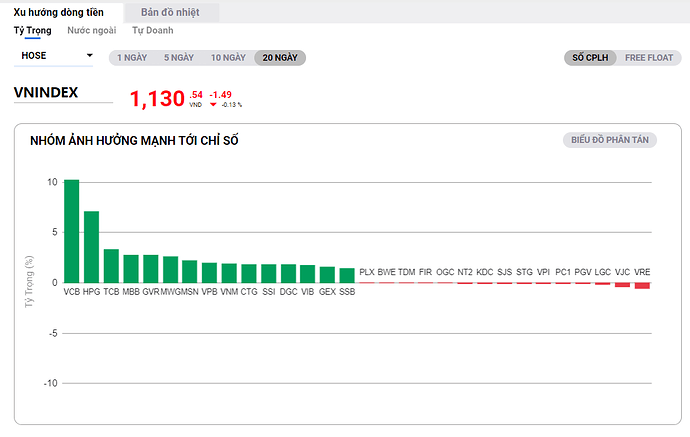This screenshot has height=437, width=690.
Task: Click the red down arrow change indicator
Action: point(213,105)
